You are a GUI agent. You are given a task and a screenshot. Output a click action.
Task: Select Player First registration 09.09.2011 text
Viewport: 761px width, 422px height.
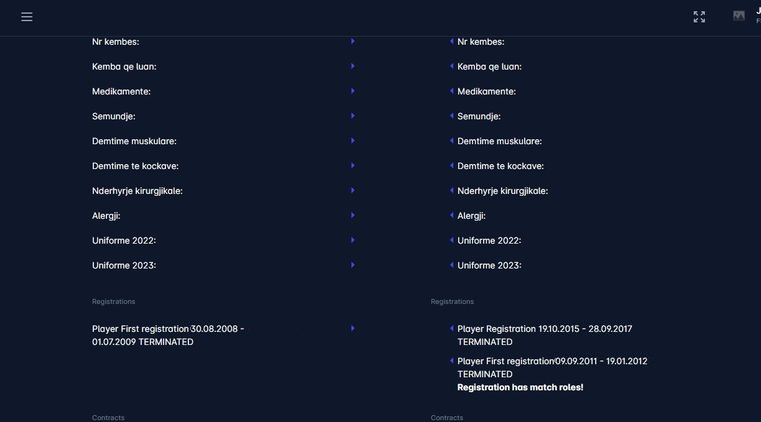tap(552, 368)
